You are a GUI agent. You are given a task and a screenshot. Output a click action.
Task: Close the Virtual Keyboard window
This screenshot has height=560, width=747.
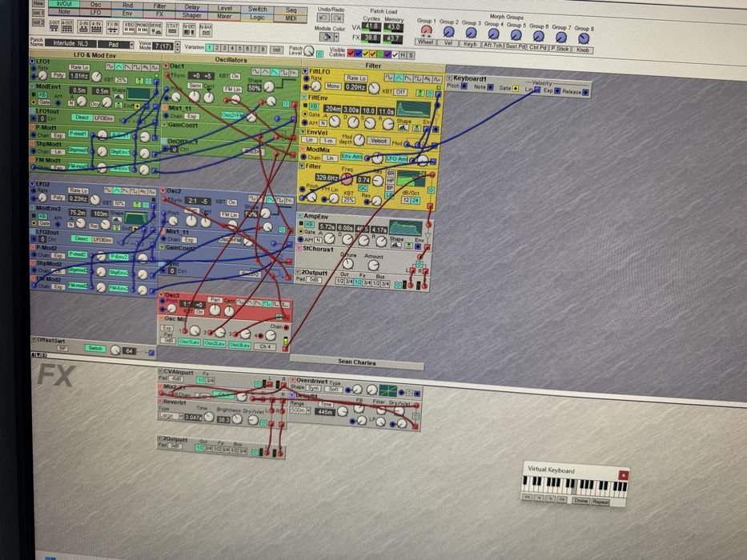pos(623,475)
